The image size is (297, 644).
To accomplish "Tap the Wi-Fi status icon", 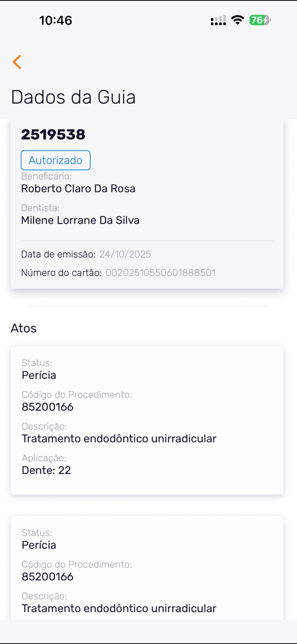I will pos(238,20).
